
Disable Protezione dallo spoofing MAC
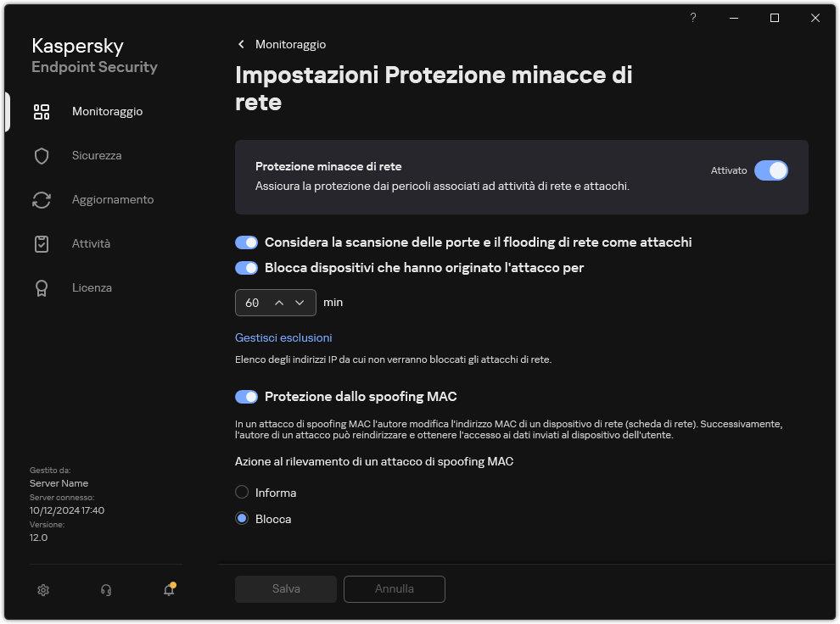click(x=246, y=396)
